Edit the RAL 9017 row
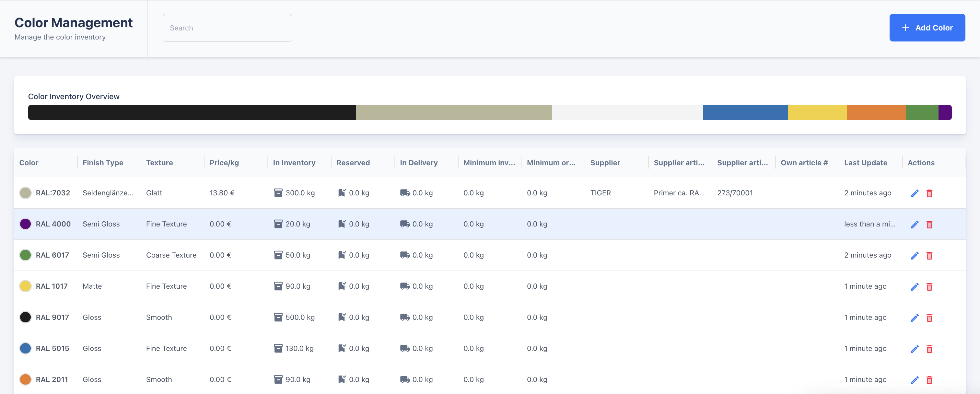980x394 pixels. click(x=915, y=318)
